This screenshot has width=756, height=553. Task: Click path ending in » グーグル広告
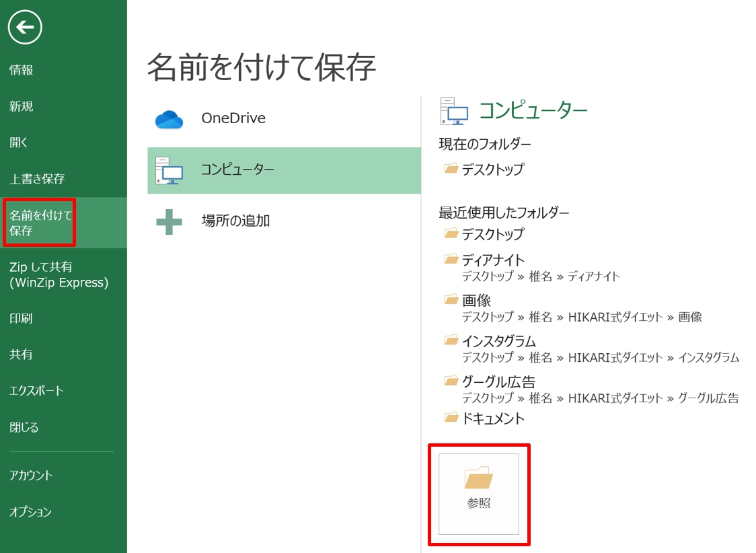click(x=601, y=398)
